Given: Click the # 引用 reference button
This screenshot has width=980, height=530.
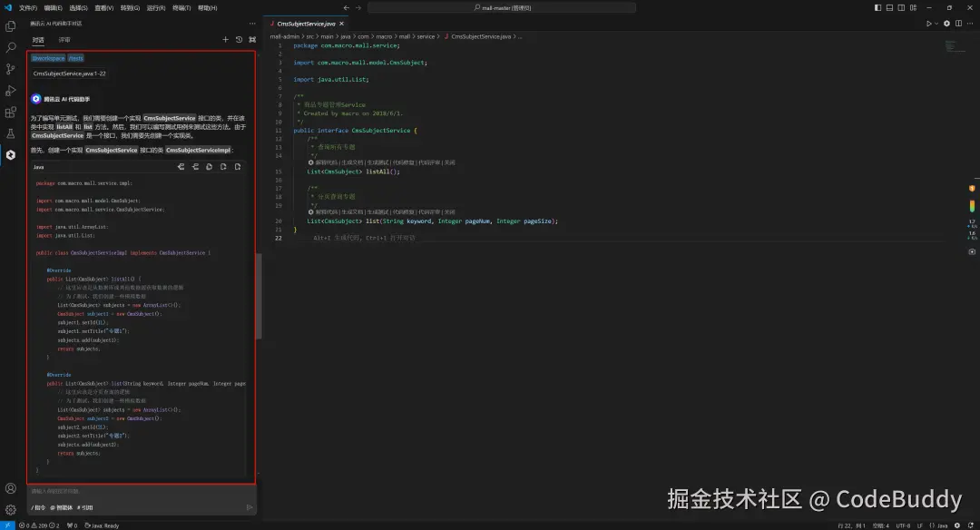Looking at the screenshot, I should pyautogui.click(x=85, y=508).
